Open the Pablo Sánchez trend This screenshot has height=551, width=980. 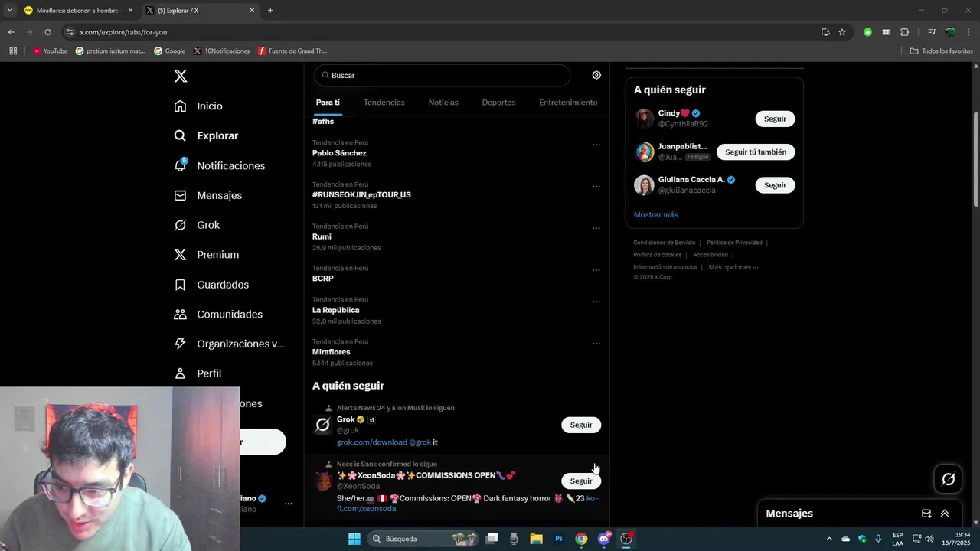pos(339,153)
